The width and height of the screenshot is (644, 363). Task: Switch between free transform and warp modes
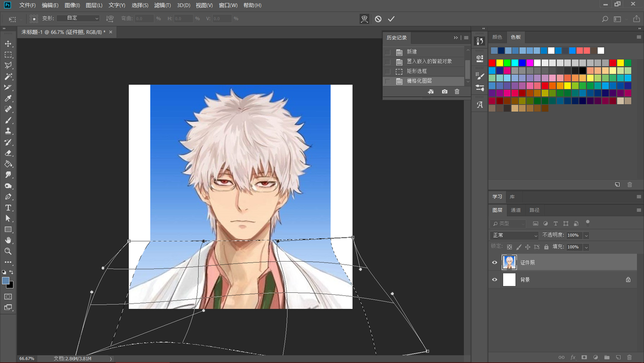(365, 19)
